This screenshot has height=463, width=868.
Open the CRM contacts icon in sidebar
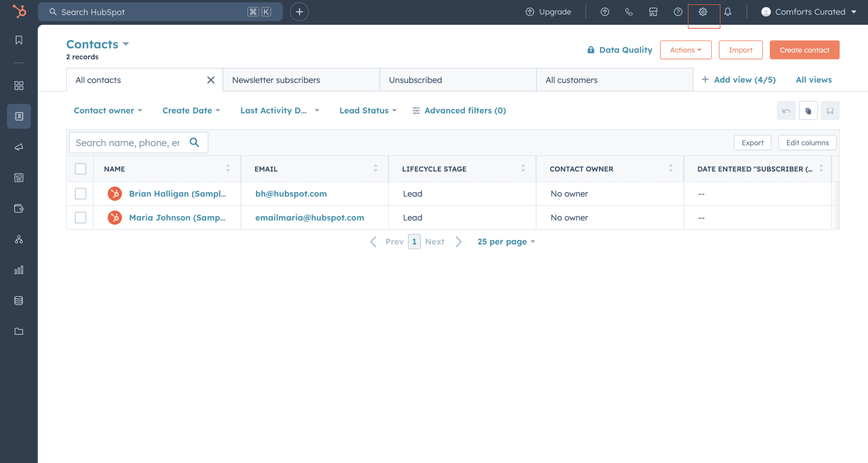point(19,116)
